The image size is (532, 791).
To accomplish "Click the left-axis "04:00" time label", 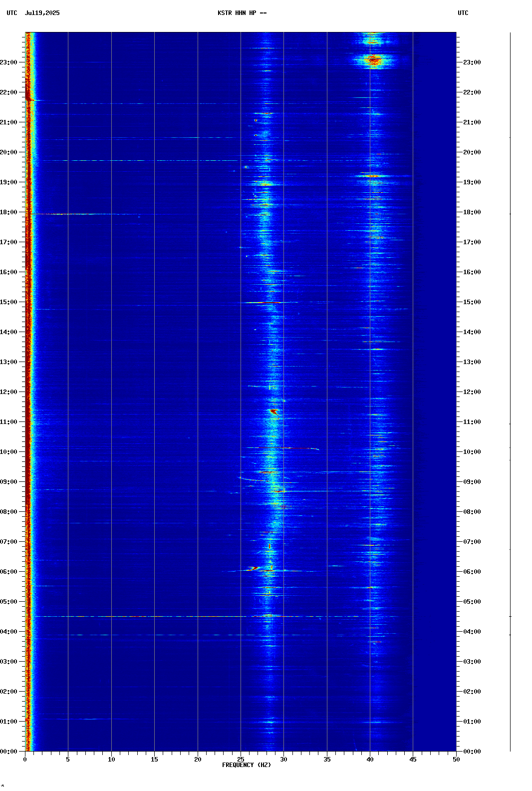I will [9, 632].
